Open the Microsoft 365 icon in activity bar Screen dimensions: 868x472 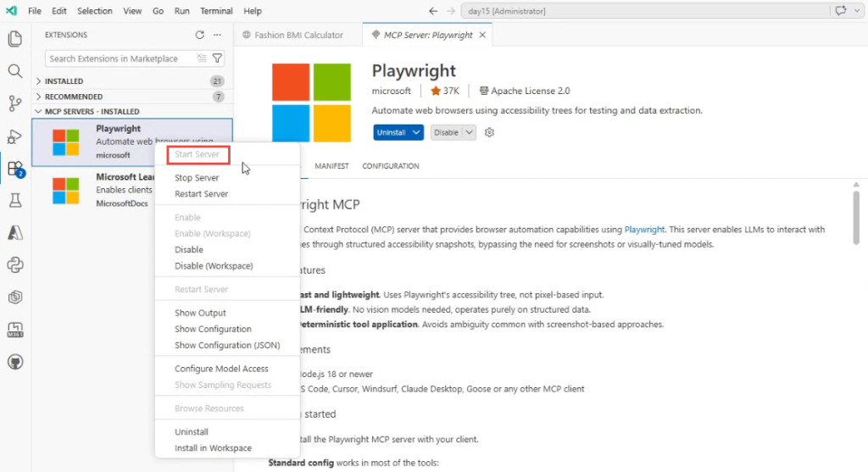[15, 330]
